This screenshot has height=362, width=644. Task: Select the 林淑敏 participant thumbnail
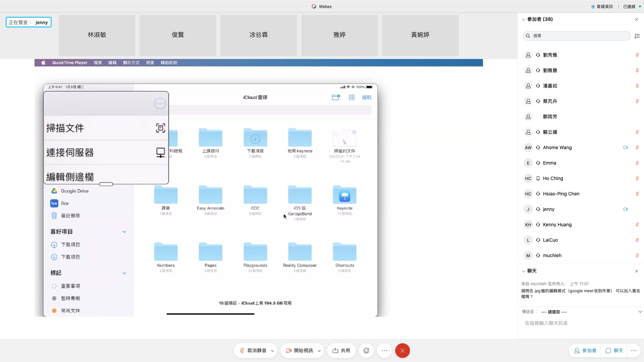[97, 35]
